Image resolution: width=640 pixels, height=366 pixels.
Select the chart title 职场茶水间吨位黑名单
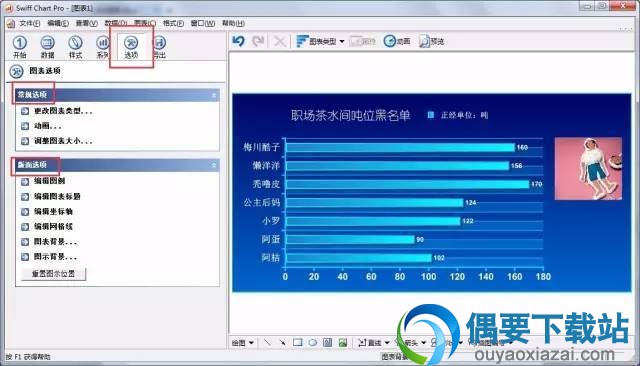[x=350, y=115]
